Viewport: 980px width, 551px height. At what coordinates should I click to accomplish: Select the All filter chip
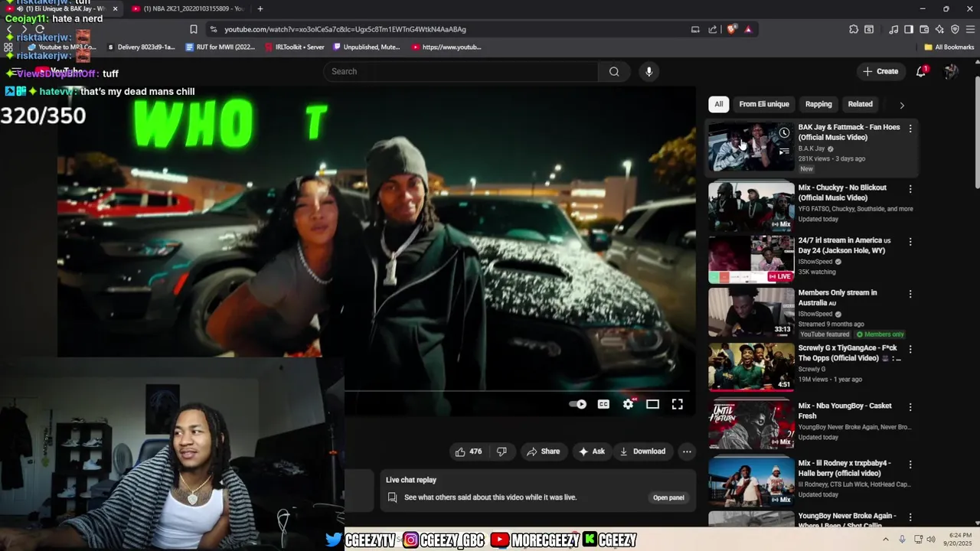(718, 104)
